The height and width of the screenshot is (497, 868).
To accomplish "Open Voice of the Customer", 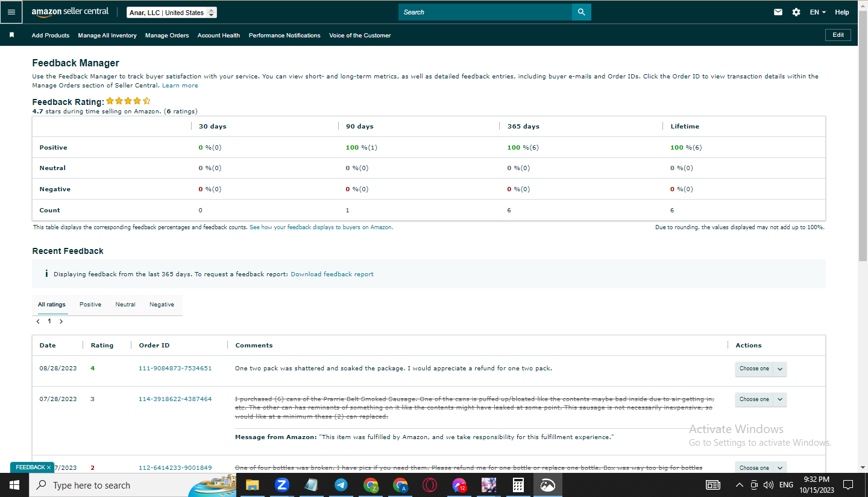I will [360, 36].
